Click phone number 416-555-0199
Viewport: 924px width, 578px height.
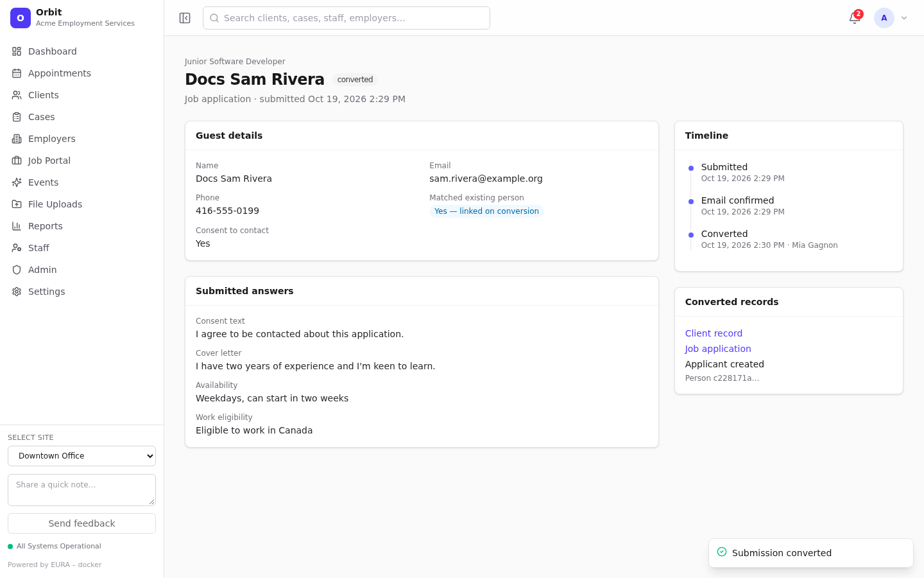click(x=227, y=211)
